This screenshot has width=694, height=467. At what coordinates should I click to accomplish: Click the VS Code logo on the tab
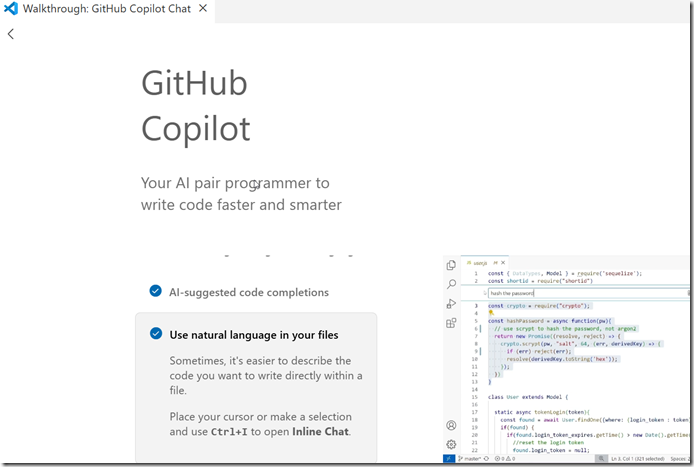[11, 8]
